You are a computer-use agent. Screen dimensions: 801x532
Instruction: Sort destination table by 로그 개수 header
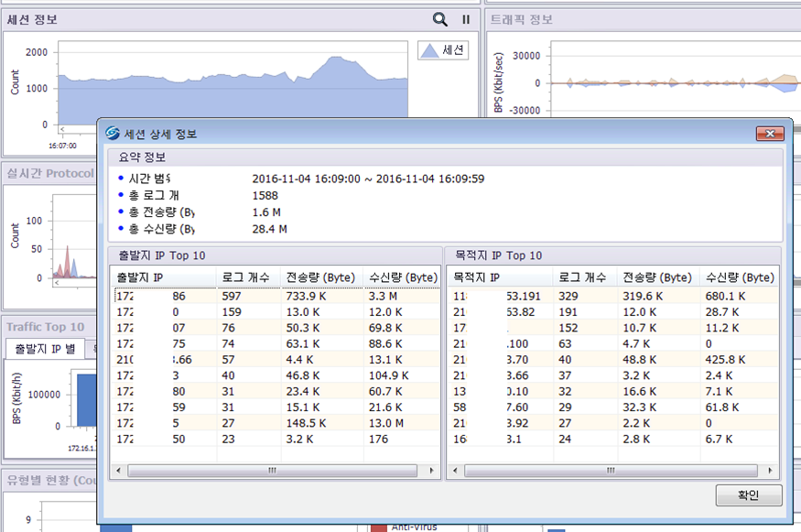tap(585, 277)
